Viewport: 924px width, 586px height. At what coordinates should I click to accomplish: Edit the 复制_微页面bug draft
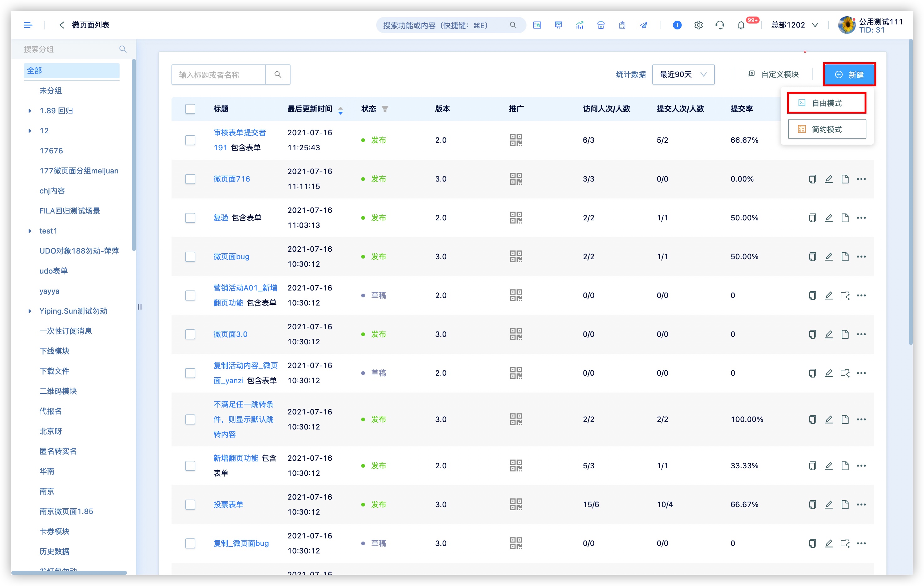[x=829, y=543]
